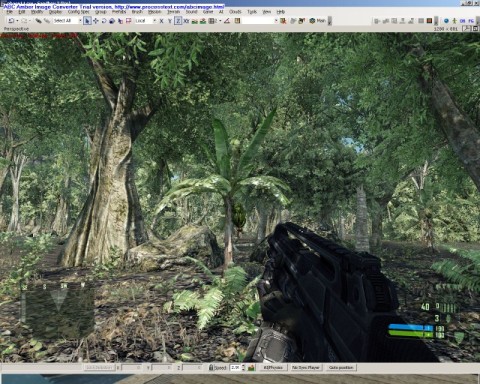Click the Link objects chain icon
This screenshot has height=384, width=480.
(39, 21)
